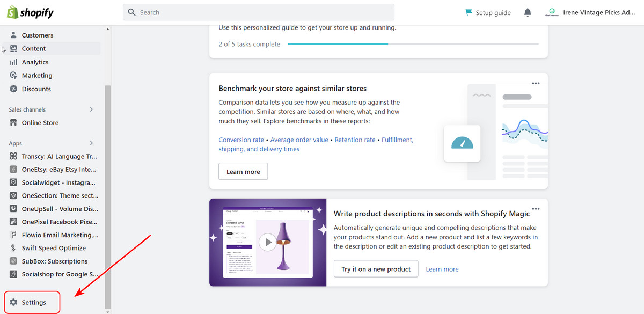This screenshot has height=314, width=644.
Task: Click 'Benchmark your store against similar stores' heading
Action: (x=292, y=89)
